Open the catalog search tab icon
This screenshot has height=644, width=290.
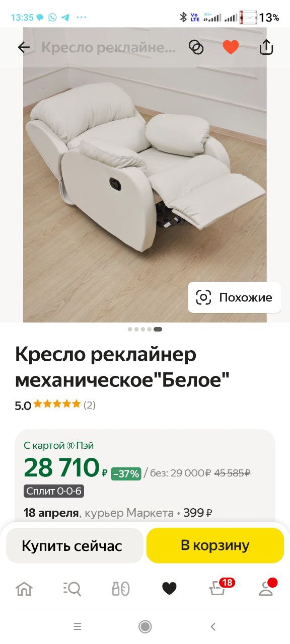[72, 588]
